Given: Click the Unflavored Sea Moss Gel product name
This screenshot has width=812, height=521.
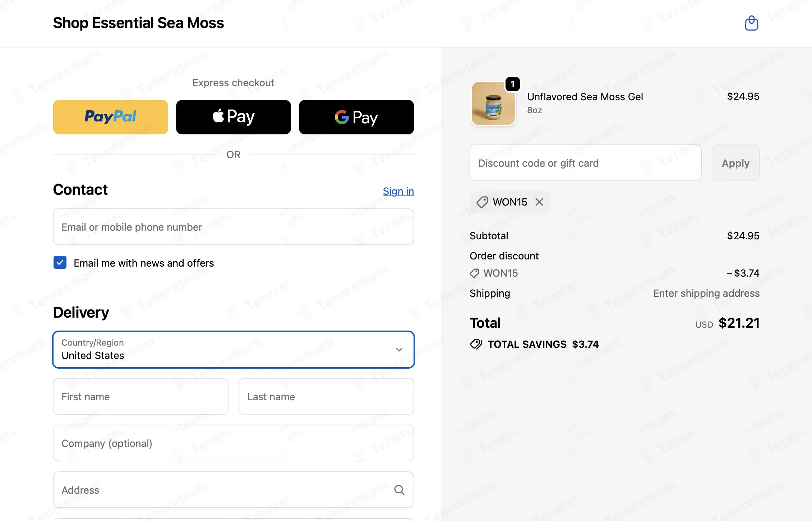Looking at the screenshot, I should coord(585,97).
